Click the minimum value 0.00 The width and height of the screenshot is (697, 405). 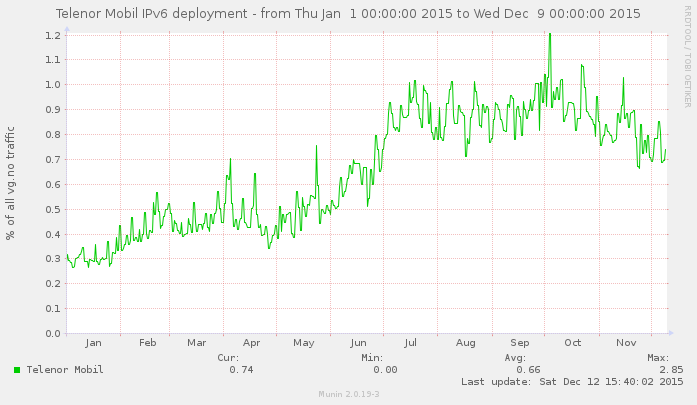pos(385,369)
